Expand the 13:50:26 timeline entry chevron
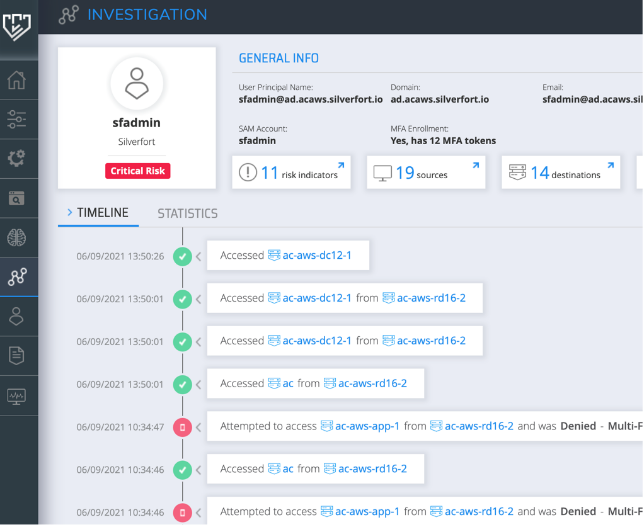 [x=198, y=257]
